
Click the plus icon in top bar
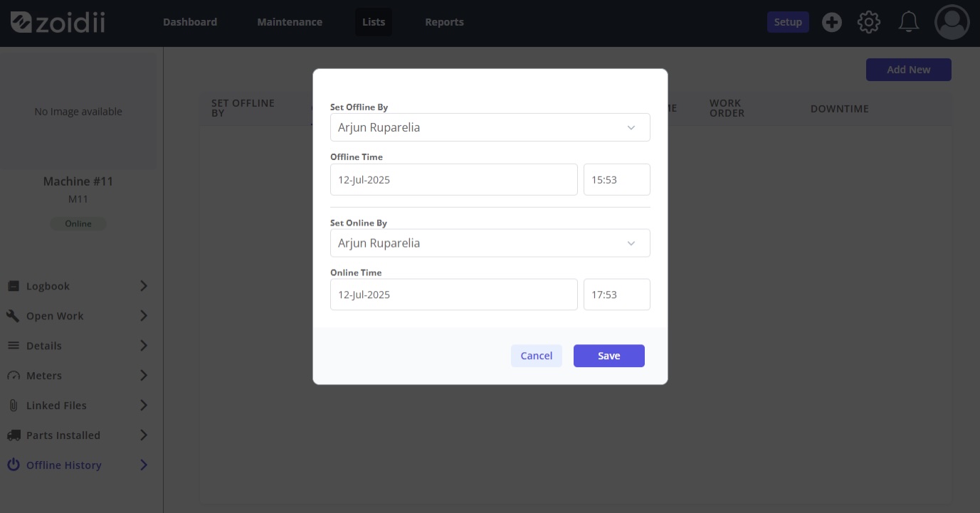point(831,23)
